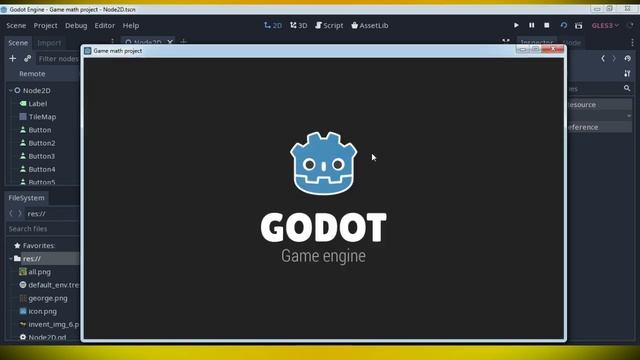Open the Editor menu

click(104, 25)
